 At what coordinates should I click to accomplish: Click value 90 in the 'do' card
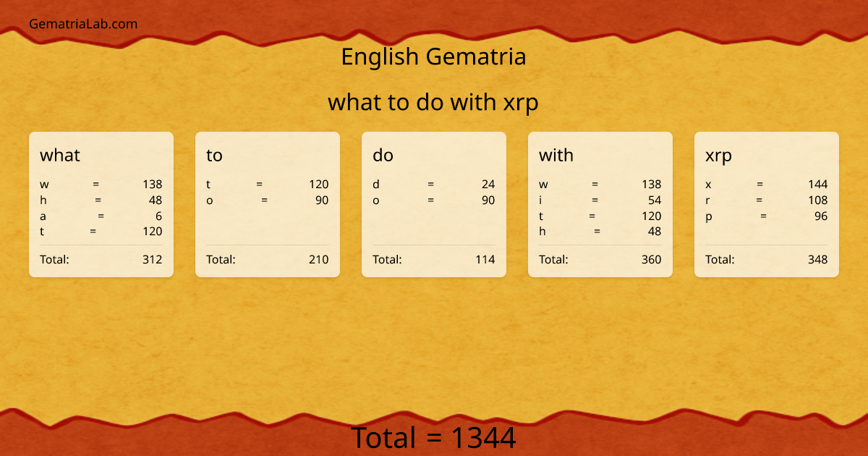(x=488, y=200)
